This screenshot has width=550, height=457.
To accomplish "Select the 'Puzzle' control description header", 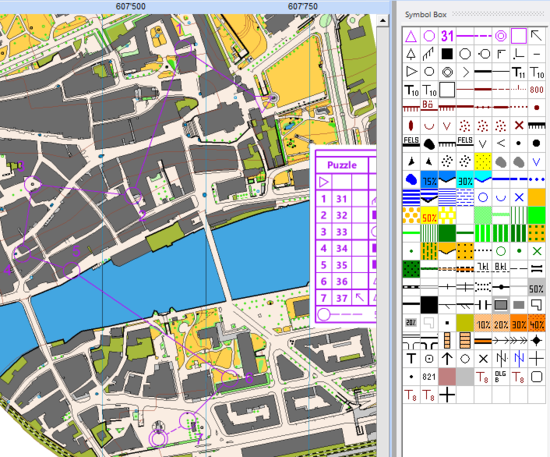I will click(342, 165).
